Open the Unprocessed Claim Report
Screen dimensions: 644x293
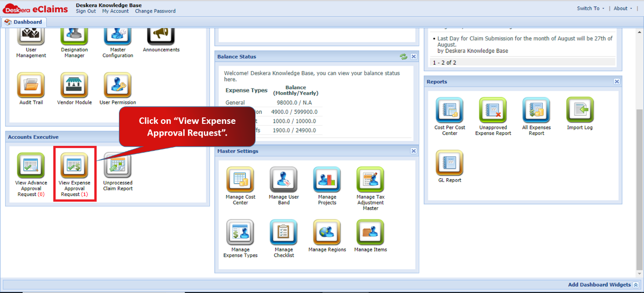118,166
